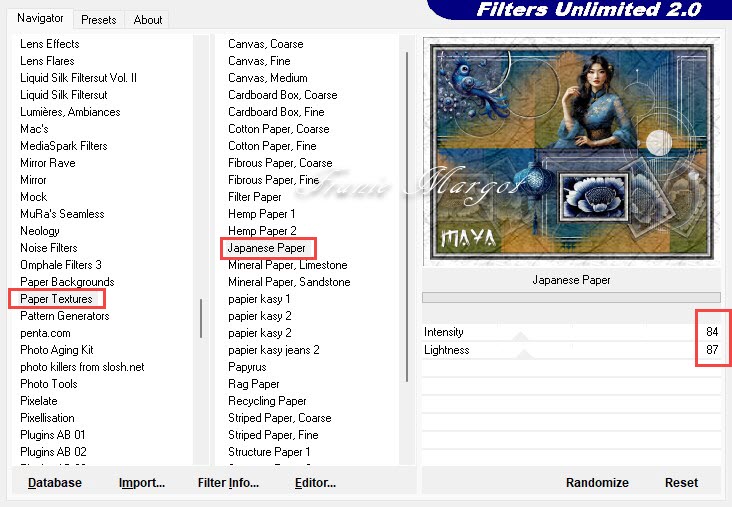Select Lumières, Ambiances category
Screen dimensions: 732x507
[x=70, y=112]
